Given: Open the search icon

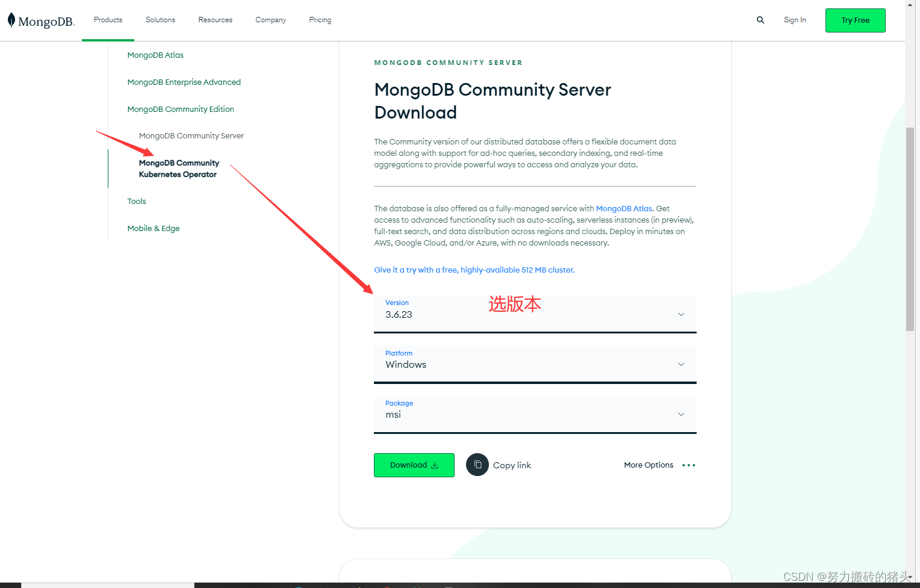Looking at the screenshot, I should coord(760,20).
